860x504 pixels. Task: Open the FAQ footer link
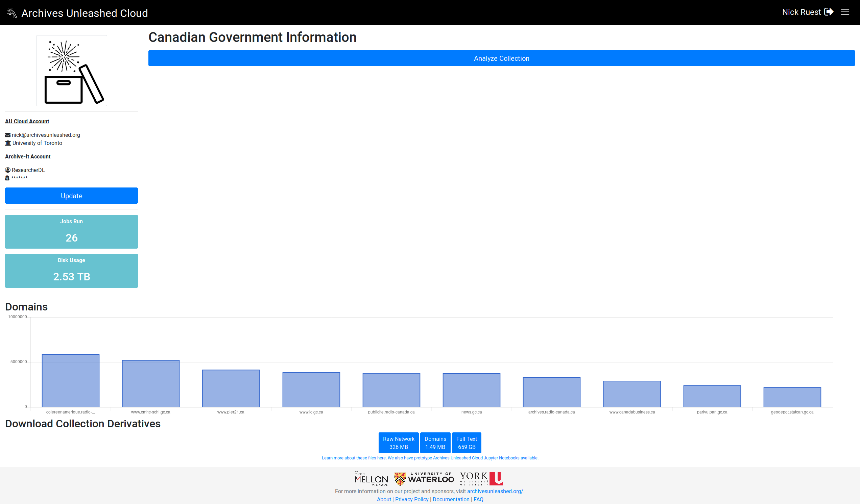tap(478, 500)
